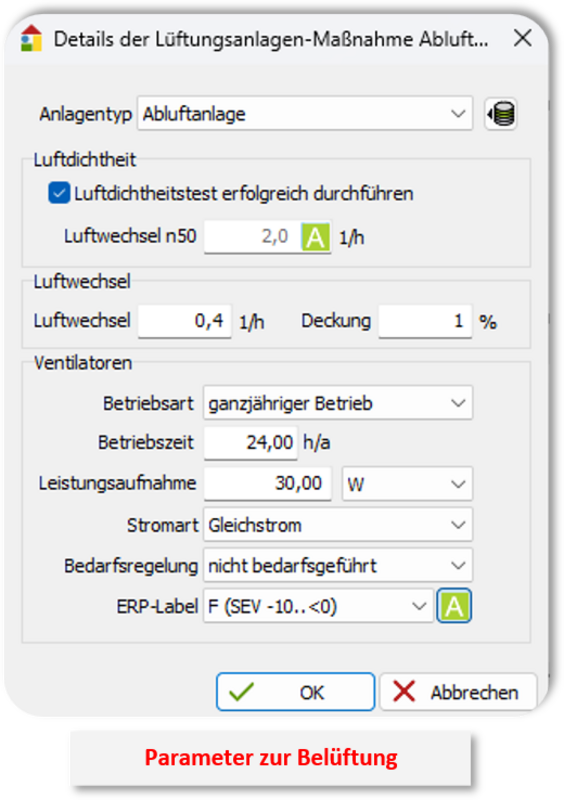564x800 pixels.
Task: Open the Stromart dropdown showing Gleichstrom
Action: [x=338, y=524]
